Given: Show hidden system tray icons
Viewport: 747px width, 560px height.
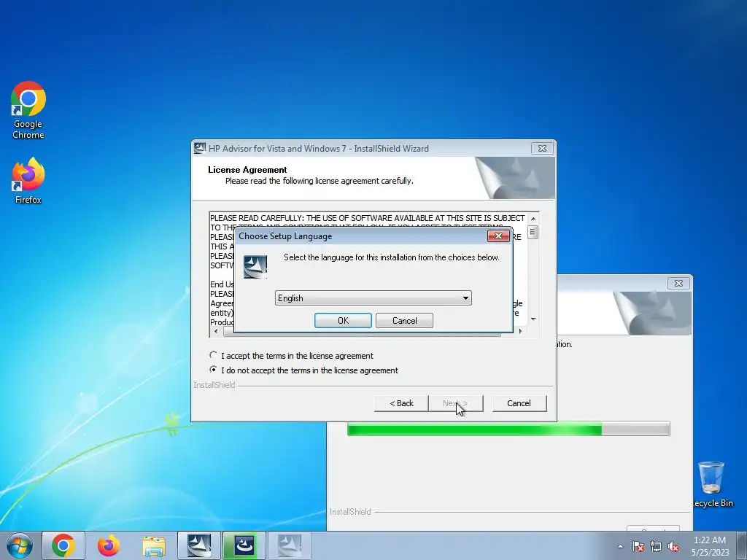Looking at the screenshot, I should coord(620,546).
